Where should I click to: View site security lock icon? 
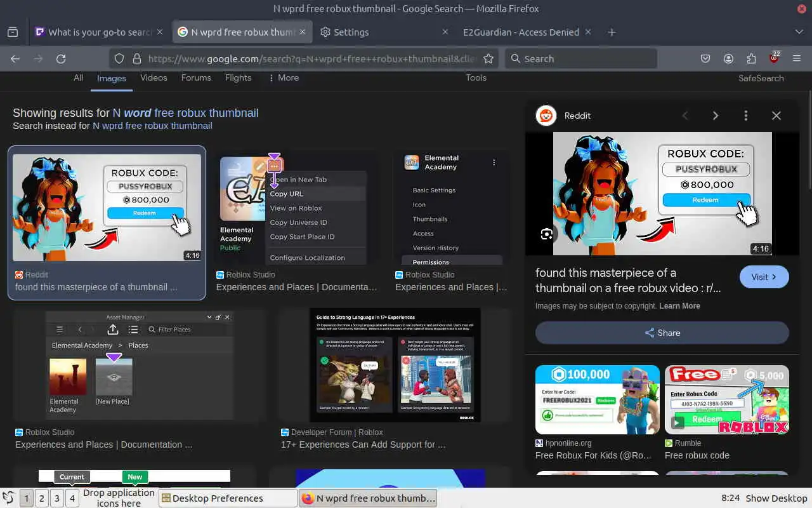coord(136,58)
